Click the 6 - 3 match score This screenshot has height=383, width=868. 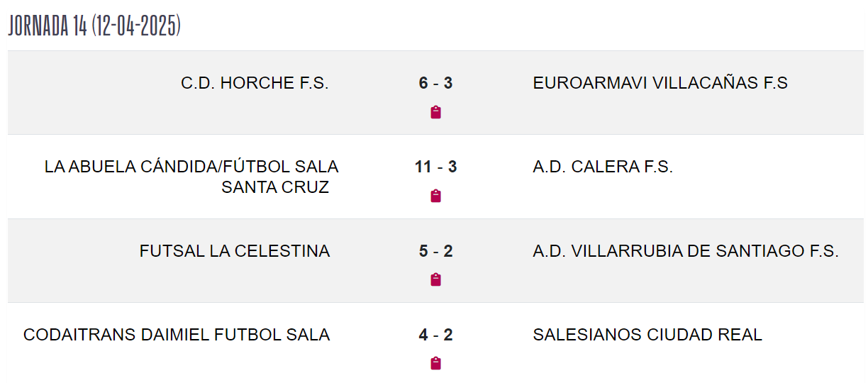435,83
